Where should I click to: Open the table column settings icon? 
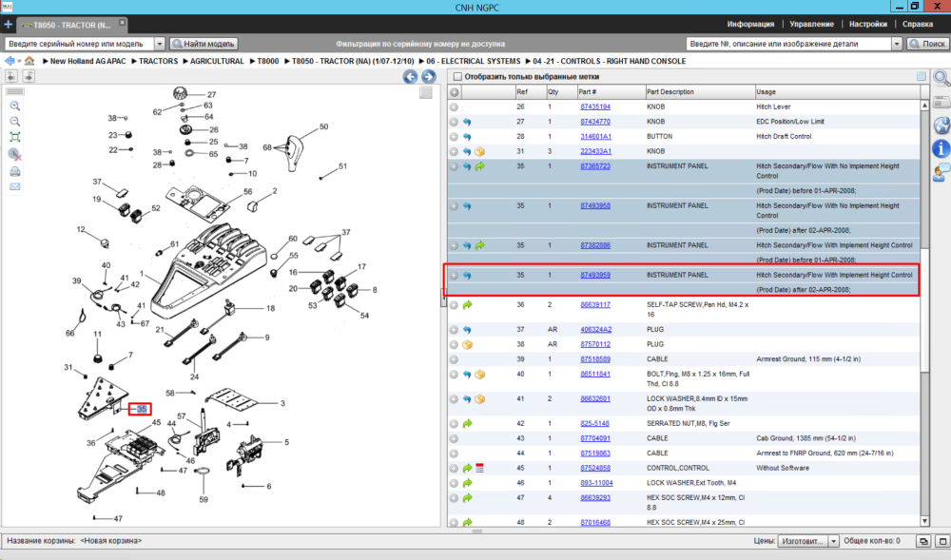[922, 76]
